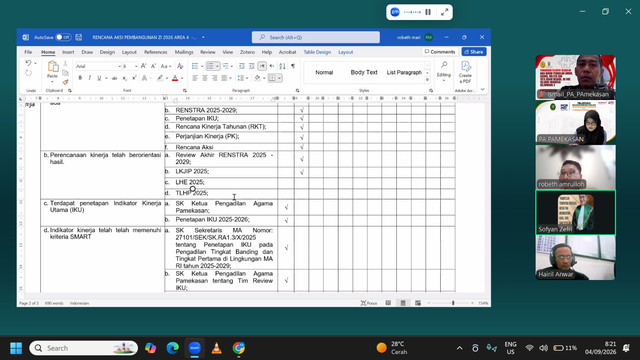
Task: Toggle Subscript formatting
Action: tap(124, 78)
